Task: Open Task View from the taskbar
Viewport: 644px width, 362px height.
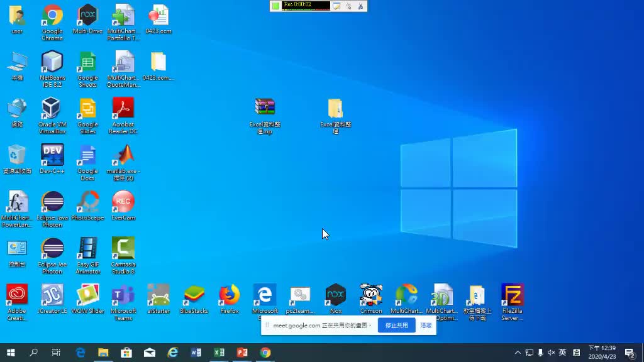Action: click(56, 353)
